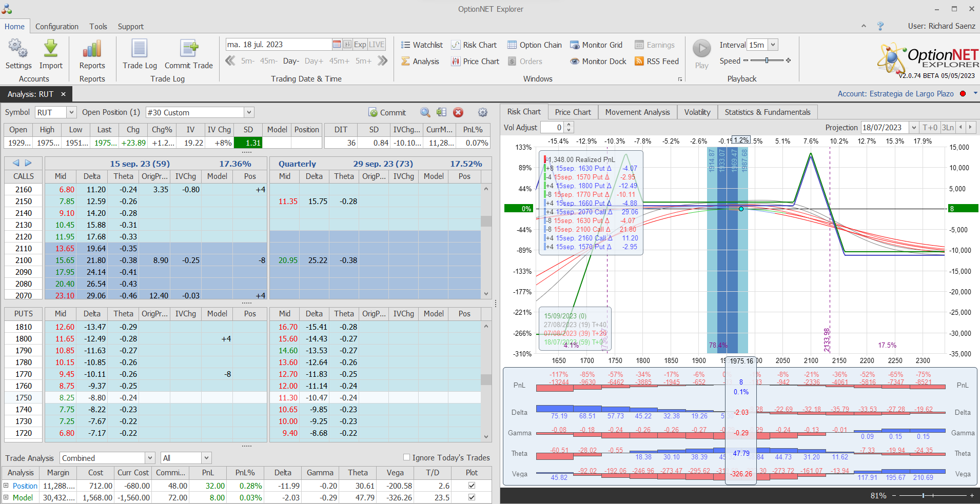Click the Import download icon
This screenshot has height=504, width=980.
click(51, 49)
